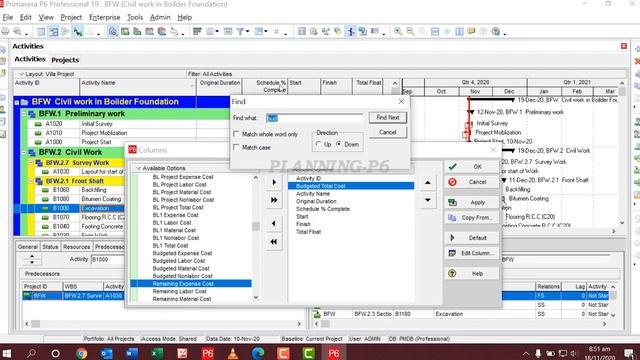Open Microsoft Edge from the taskbar
Screen dimensions: 640x360
click(x=258, y=353)
